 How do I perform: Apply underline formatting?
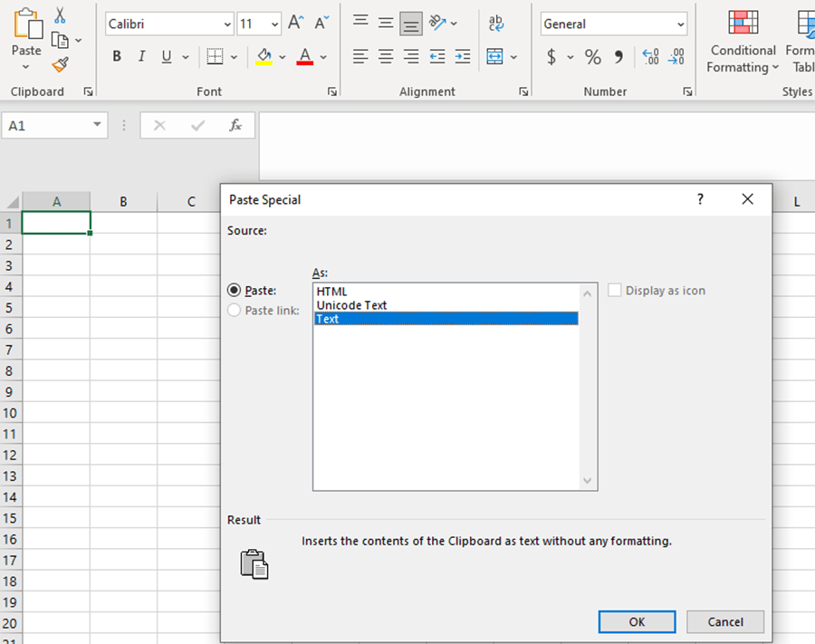167,56
